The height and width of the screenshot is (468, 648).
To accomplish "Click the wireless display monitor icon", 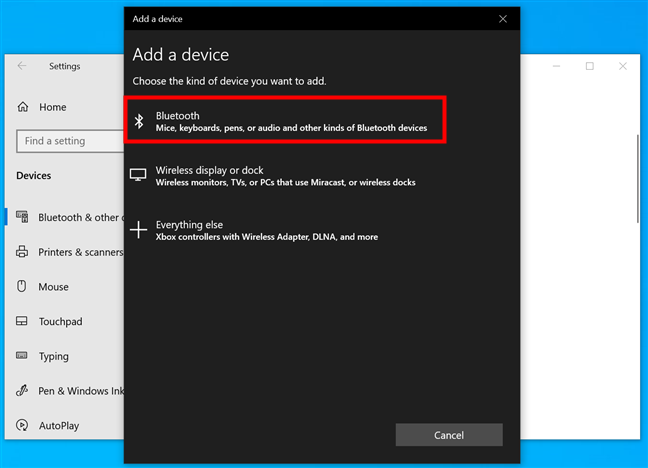I will coord(138,175).
